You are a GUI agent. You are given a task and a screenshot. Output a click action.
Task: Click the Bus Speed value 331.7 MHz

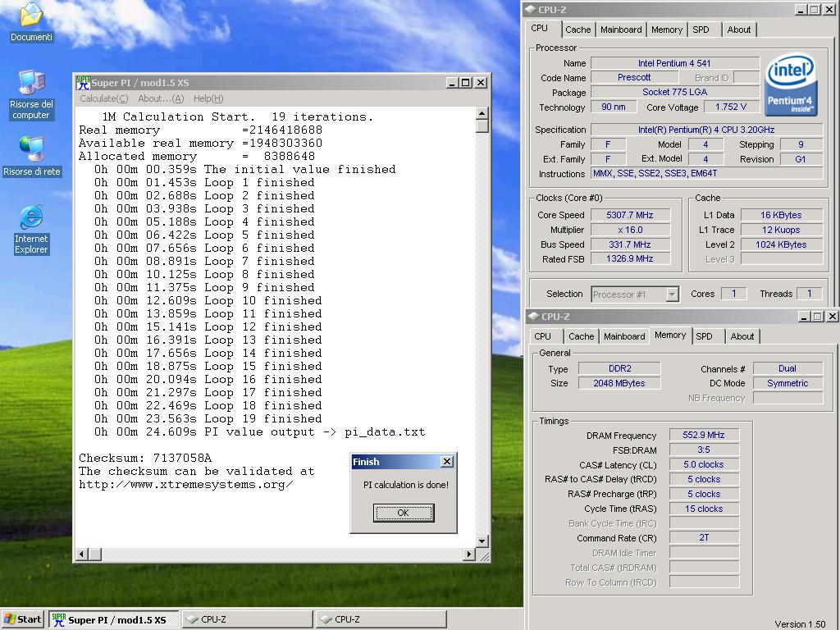click(x=630, y=244)
